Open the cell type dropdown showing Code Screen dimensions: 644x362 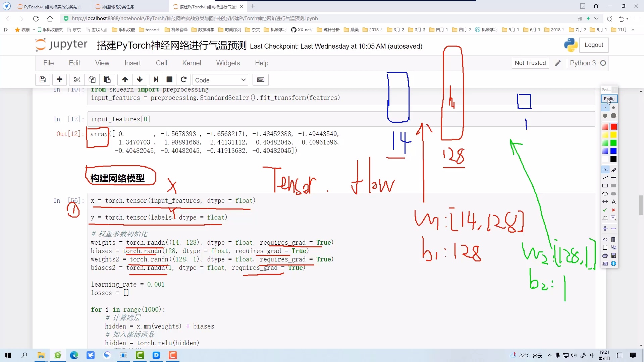[x=220, y=80]
